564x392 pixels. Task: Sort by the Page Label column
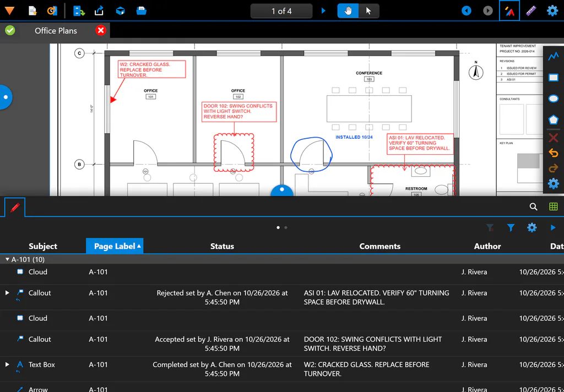(115, 246)
